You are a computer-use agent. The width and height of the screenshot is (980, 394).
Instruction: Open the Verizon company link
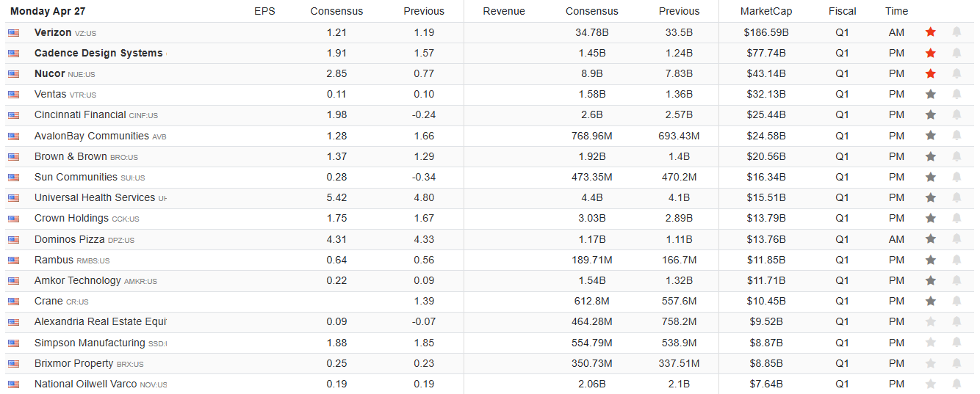53,32
